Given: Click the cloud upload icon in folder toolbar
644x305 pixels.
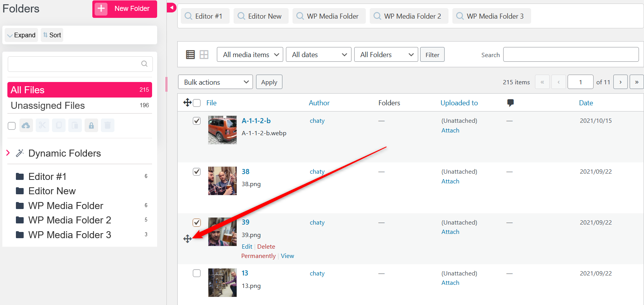Looking at the screenshot, I should pyautogui.click(x=26, y=125).
